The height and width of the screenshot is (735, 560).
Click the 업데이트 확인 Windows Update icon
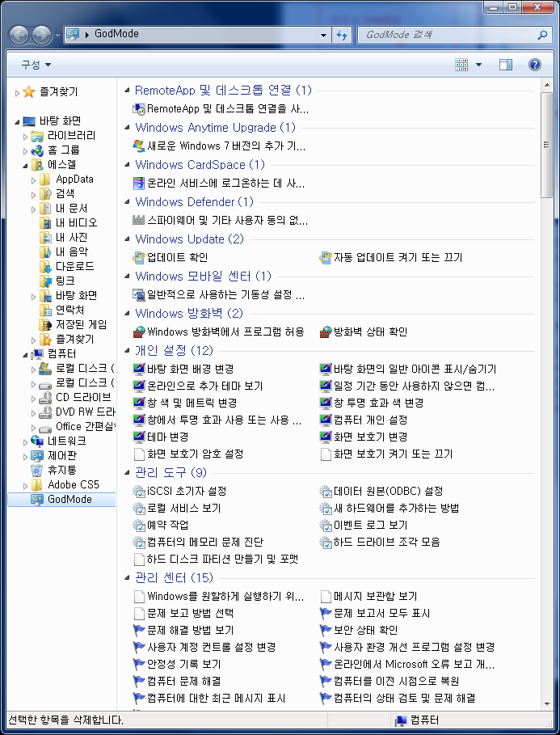click(x=139, y=257)
